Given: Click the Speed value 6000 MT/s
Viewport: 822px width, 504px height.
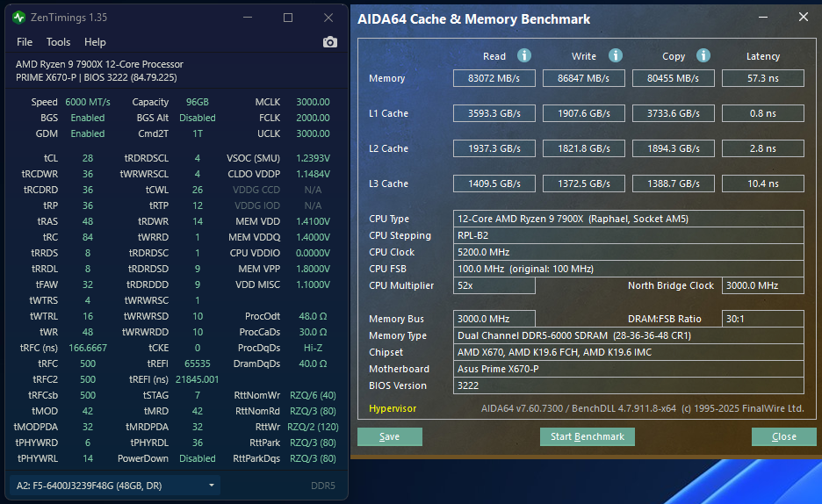Looking at the screenshot, I should click(88, 102).
